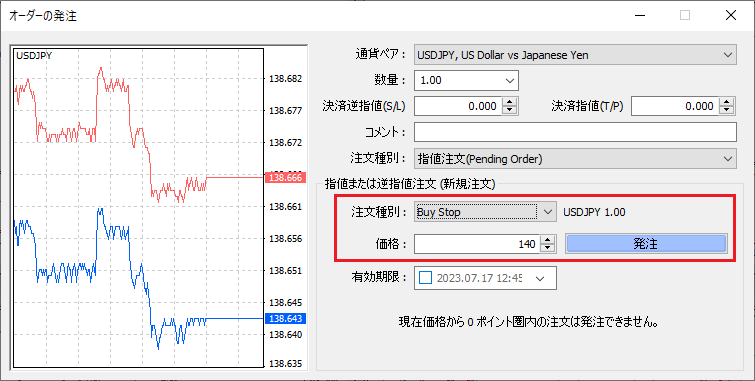This screenshot has width=755, height=381.
Task: Click the 発注 place order button
Action: (x=646, y=244)
